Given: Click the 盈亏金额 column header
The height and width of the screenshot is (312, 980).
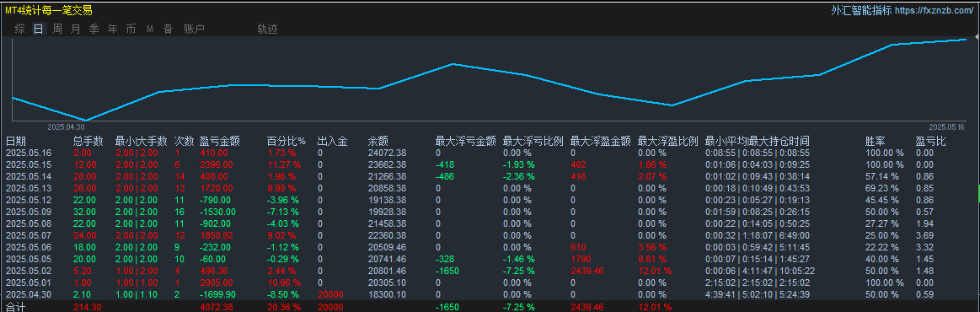Looking at the screenshot, I should click(219, 142).
